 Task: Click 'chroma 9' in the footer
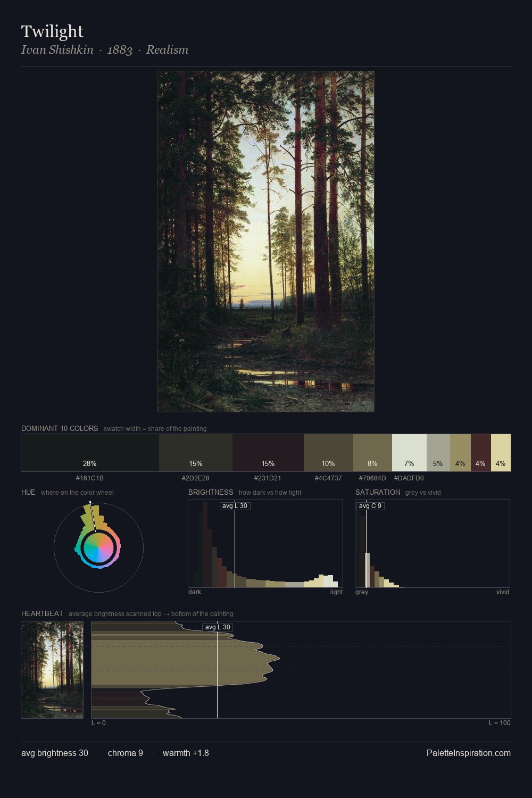tap(126, 753)
